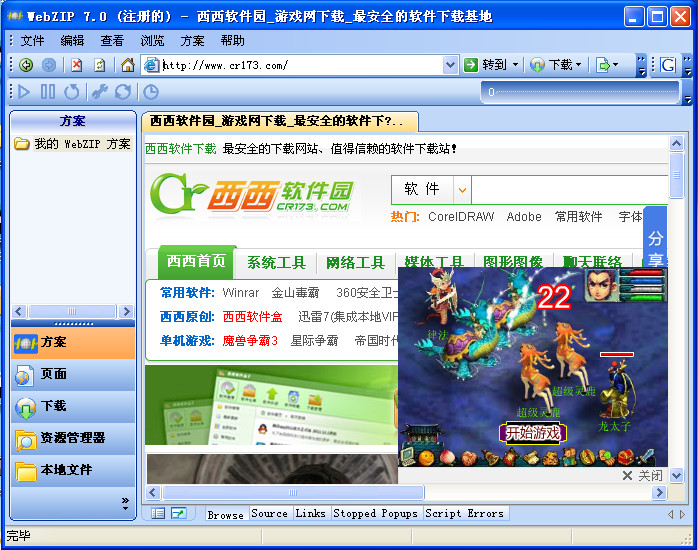Close the popup ad with 关闭

coord(642,476)
